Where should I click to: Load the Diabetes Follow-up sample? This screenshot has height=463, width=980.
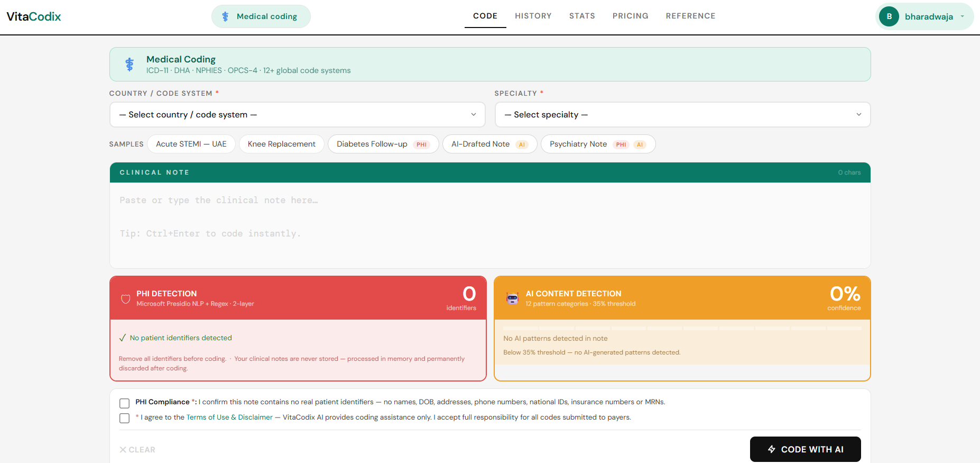[383, 144]
